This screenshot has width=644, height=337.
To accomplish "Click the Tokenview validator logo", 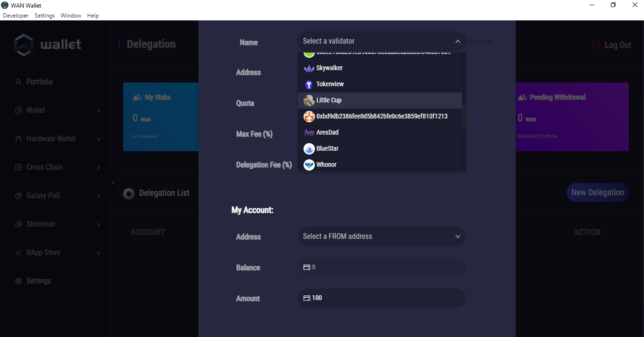I will pos(309,84).
